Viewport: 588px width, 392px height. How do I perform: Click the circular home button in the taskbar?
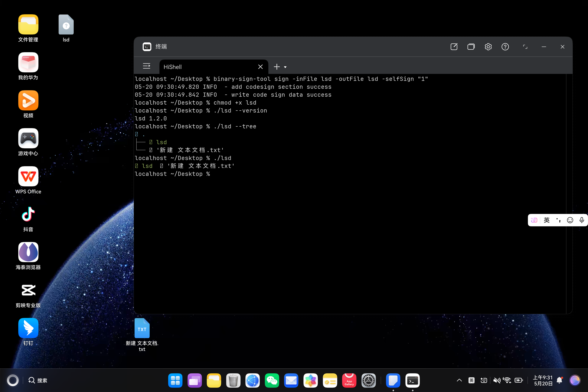13,381
